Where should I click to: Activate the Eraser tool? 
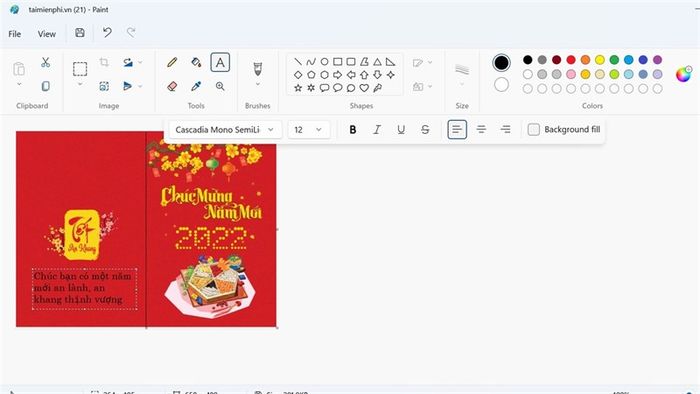pyautogui.click(x=172, y=86)
